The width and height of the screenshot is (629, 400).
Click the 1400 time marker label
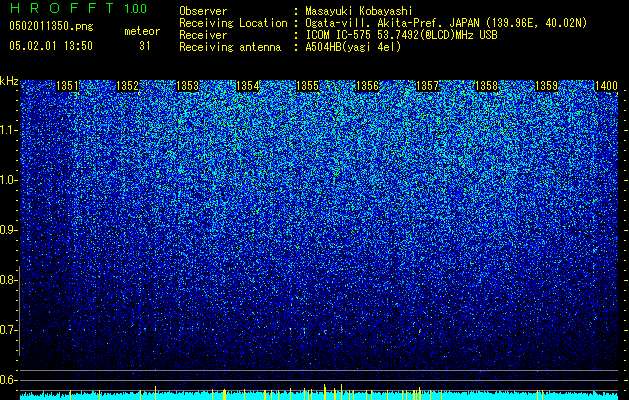(606, 86)
